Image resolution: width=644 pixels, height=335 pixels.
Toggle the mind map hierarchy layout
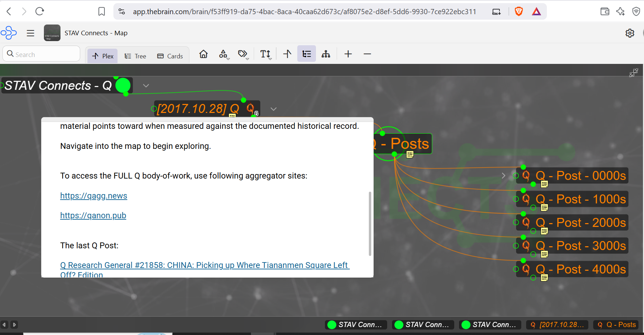click(326, 54)
